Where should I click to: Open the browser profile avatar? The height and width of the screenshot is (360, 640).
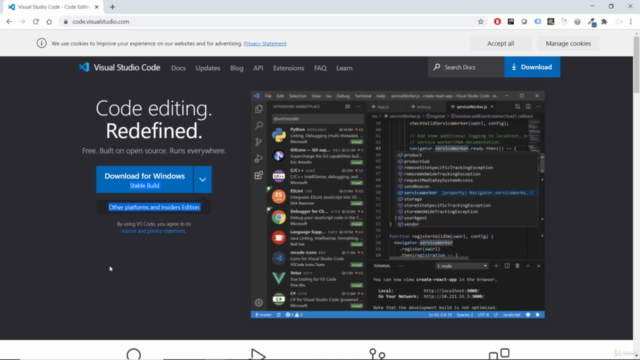coord(619,22)
